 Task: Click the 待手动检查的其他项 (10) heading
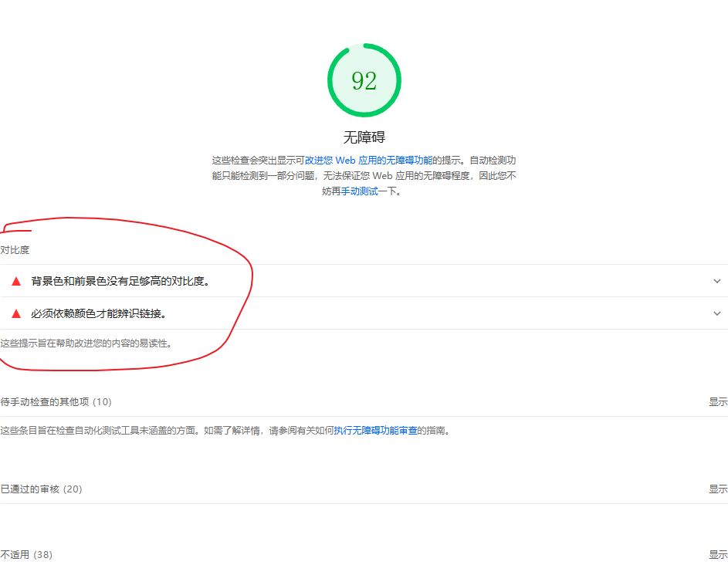[56, 401]
